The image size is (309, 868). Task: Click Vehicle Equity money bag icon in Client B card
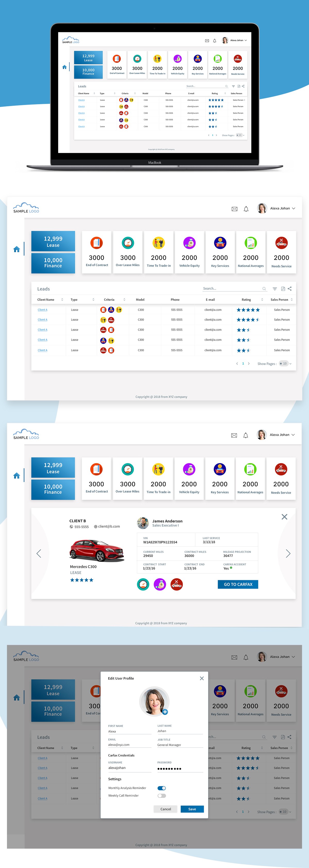[x=160, y=584]
